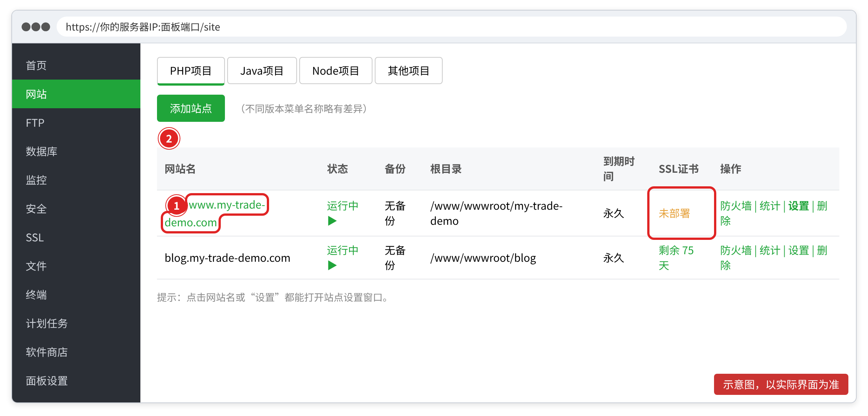
Task: Open 统计 for www.my-trade-demo.com row
Action: pos(770,206)
